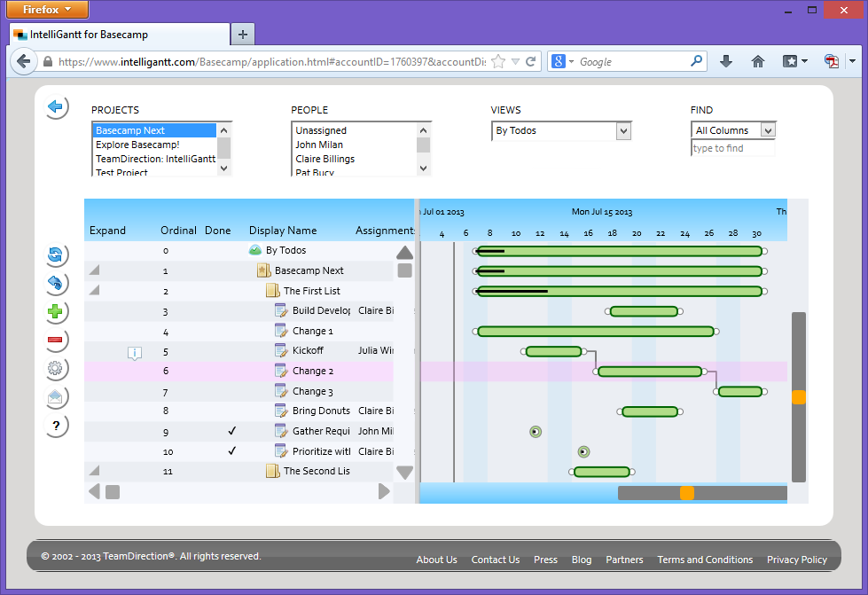Click the Kickoff Gantt bar
The image size is (868, 595).
(553, 351)
